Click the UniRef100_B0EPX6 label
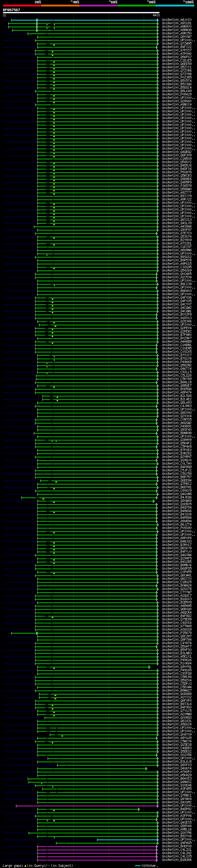197x868 pixels. click(176, 846)
